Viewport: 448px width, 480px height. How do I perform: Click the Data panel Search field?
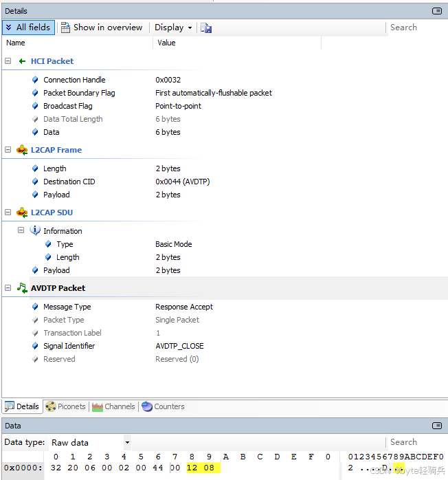click(x=416, y=442)
